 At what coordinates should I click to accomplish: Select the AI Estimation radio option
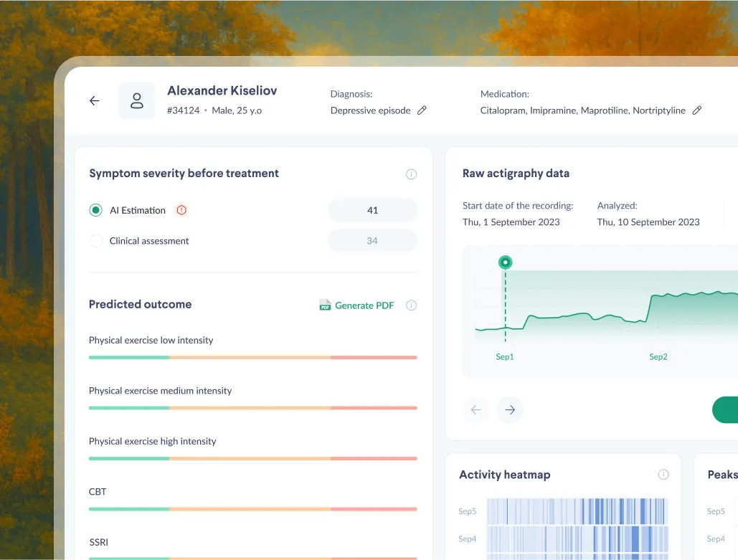click(96, 210)
